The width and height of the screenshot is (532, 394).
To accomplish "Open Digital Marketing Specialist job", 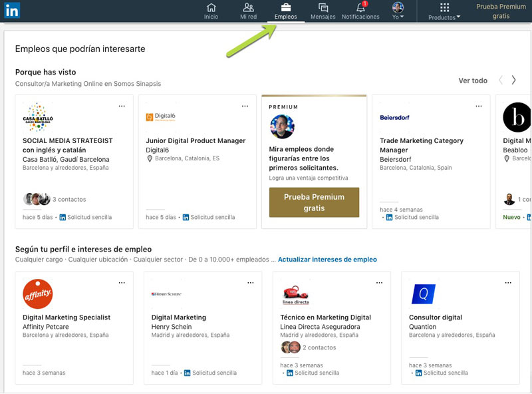I will (x=66, y=317).
